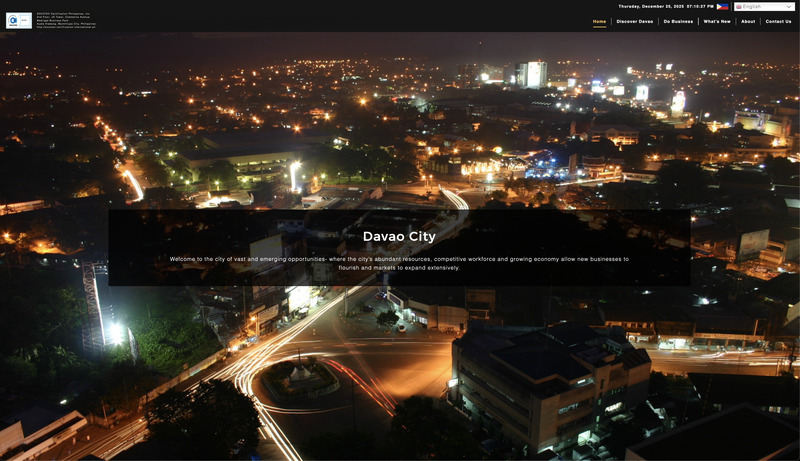The width and height of the screenshot is (800, 461).
Task: Open the Discover Davao menu
Action: point(634,21)
